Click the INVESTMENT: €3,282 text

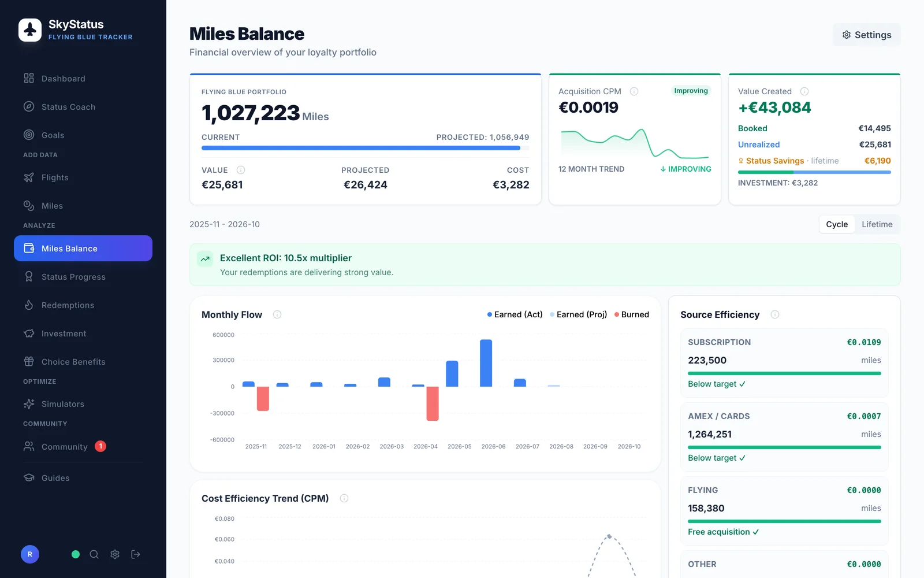778,183
